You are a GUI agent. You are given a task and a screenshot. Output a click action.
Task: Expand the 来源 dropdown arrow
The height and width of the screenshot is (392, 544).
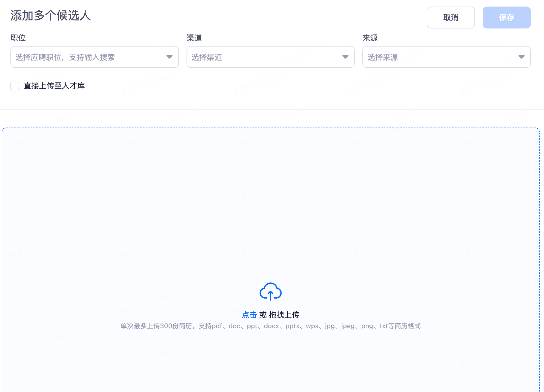[x=521, y=57]
